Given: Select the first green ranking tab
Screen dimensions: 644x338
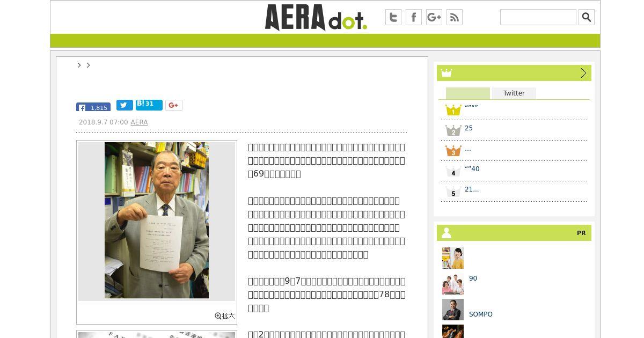Looking at the screenshot, I should coord(468,93).
